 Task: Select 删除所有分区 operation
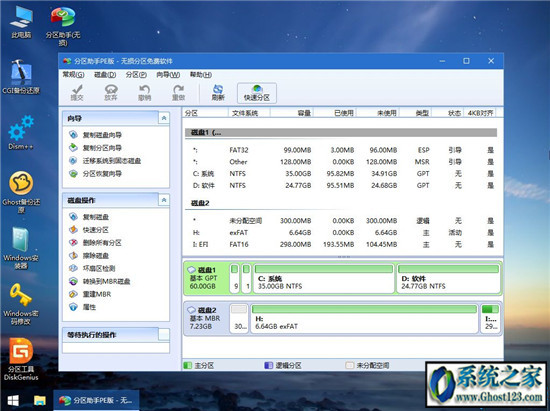pyautogui.click(x=96, y=242)
